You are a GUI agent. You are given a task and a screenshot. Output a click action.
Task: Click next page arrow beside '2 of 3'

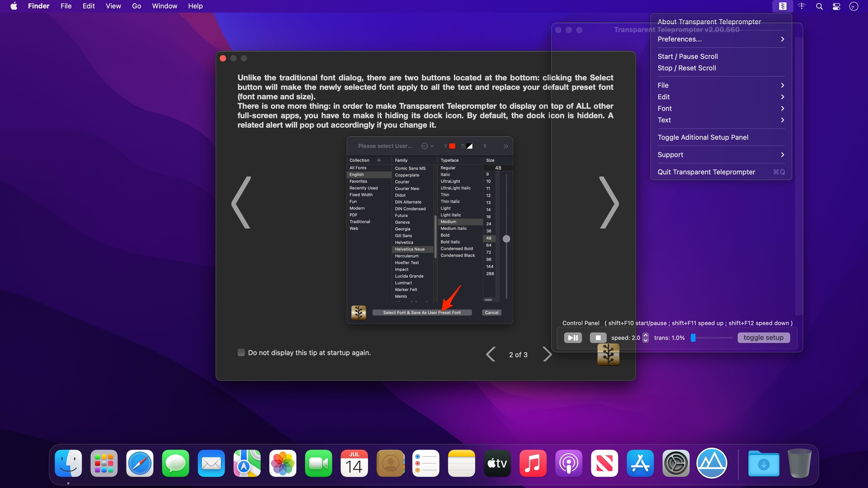pyautogui.click(x=547, y=354)
